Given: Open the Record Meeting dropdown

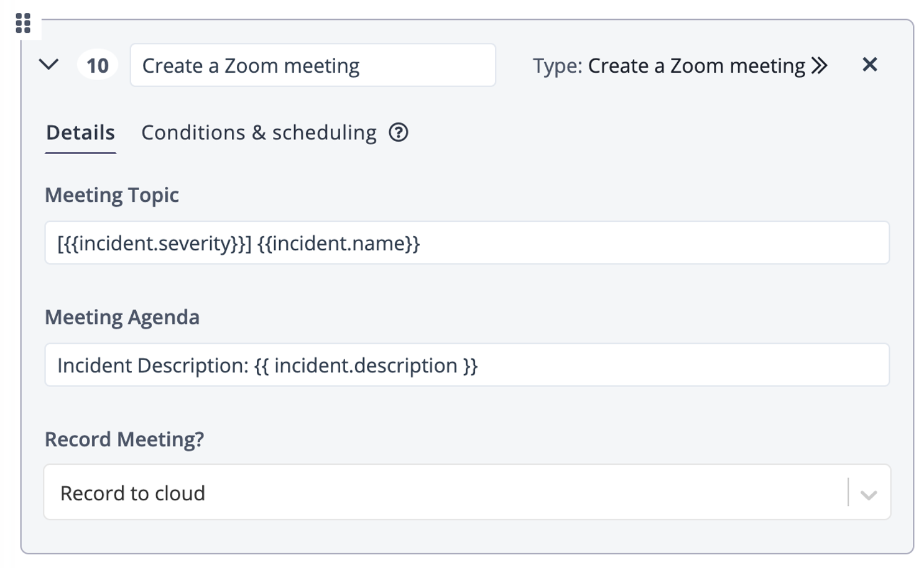Looking at the screenshot, I should point(467,492).
